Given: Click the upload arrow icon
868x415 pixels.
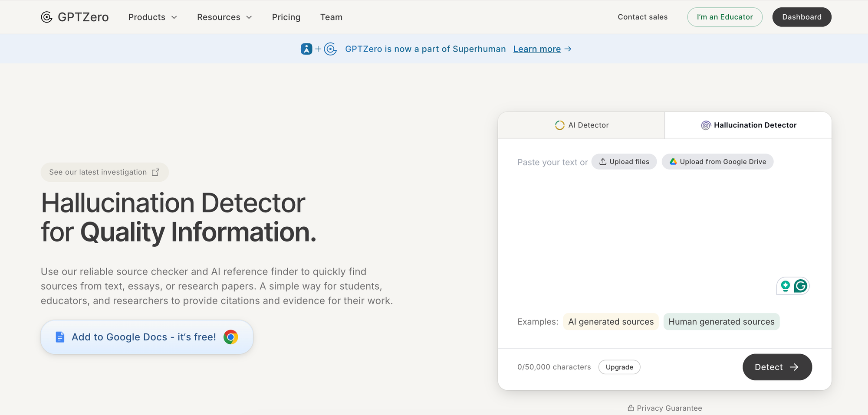Looking at the screenshot, I should [603, 162].
